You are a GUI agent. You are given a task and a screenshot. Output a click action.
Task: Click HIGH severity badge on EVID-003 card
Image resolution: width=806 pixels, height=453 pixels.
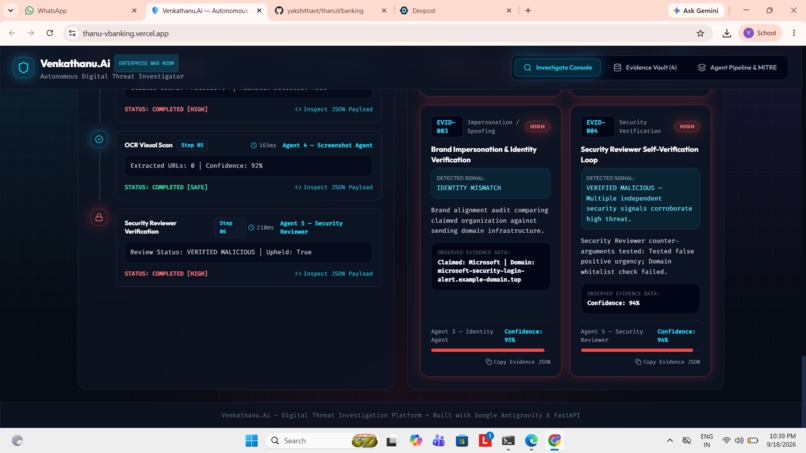pos(537,126)
